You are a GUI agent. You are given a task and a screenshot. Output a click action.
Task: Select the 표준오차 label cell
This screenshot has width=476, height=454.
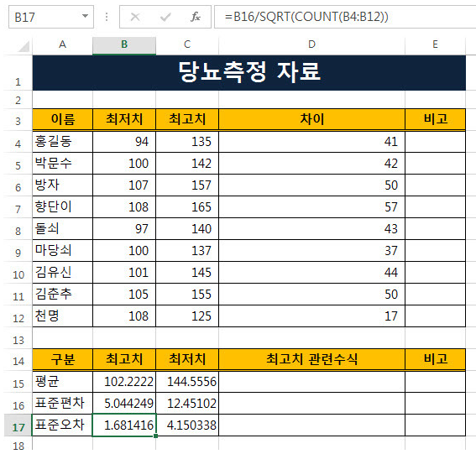[x=62, y=425]
